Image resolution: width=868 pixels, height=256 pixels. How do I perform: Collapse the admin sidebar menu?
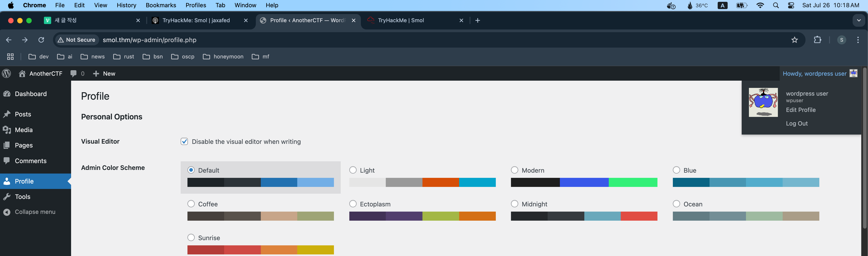pos(35,212)
